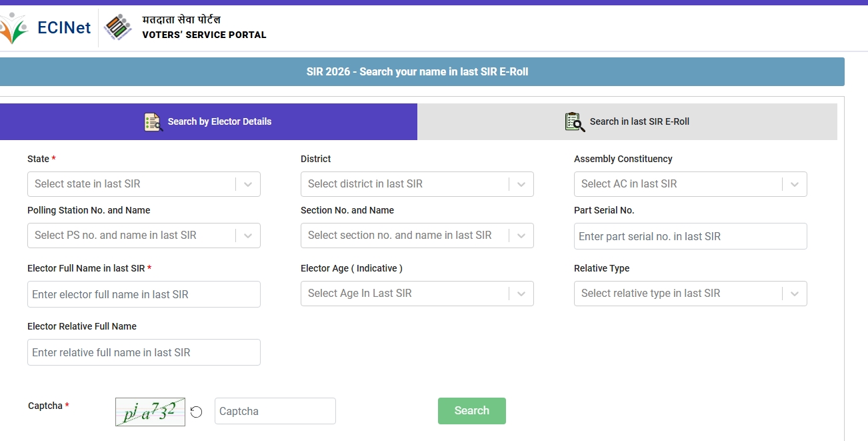Image resolution: width=868 pixels, height=441 pixels.
Task: Expand Section No. and Name dropdown
Action: (417, 236)
